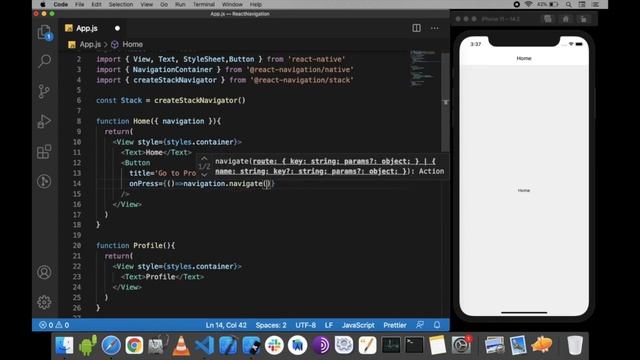The width and height of the screenshot is (640, 360).
Task: Open notifications bell in the status bar
Action: (x=437, y=325)
